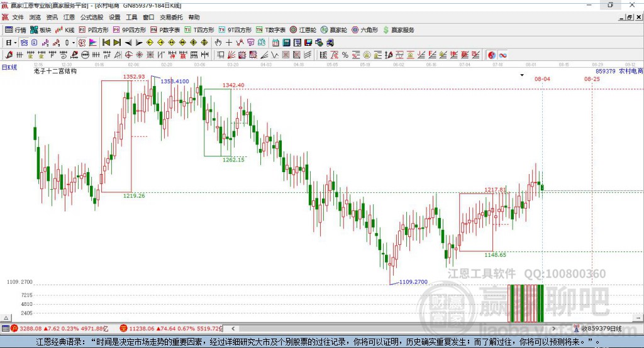Image resolution: width=644 pixels, height=348 pixels.
Task: Open the 帮助 menu
Action: [194, 17]
